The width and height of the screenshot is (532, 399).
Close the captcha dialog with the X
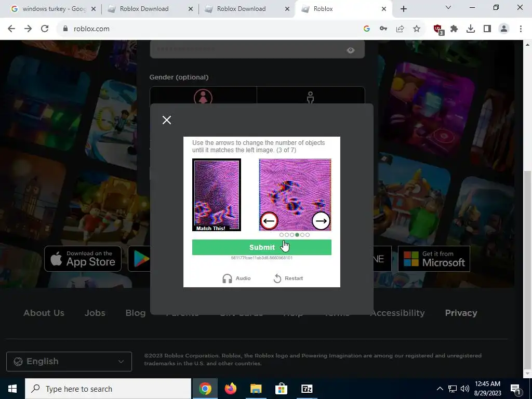tap(167, 120)
